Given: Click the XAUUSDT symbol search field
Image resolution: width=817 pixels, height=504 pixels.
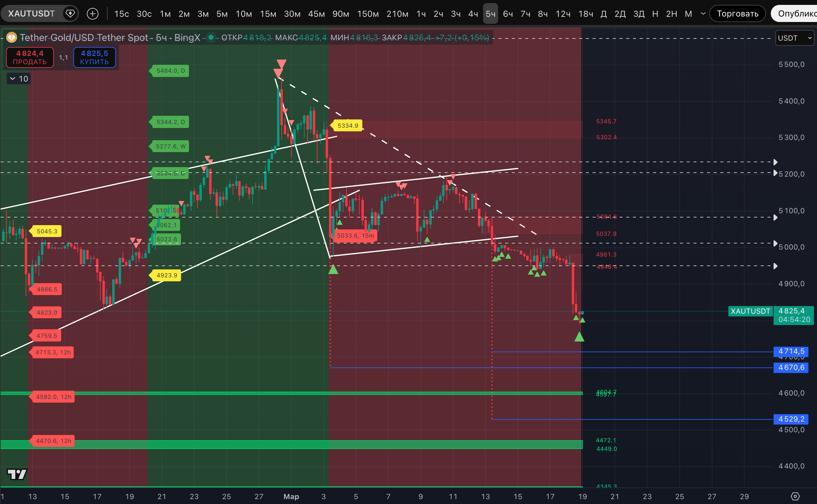Looking at the screenshot, I should pos(32,14).
